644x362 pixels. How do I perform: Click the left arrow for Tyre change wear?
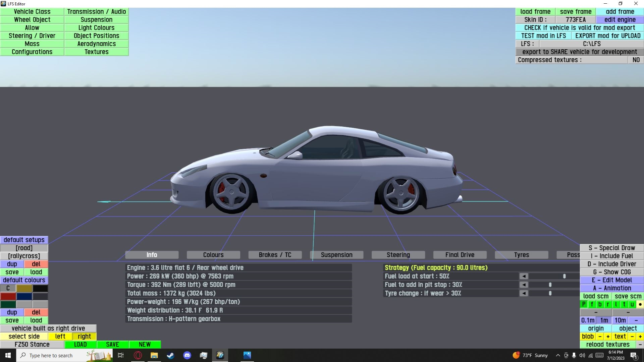point(524,293)
